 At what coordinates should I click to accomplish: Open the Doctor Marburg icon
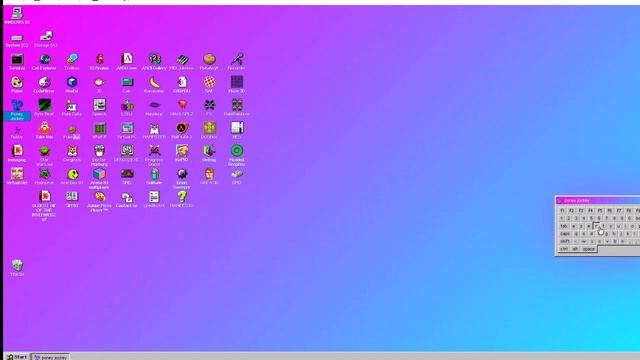tap(100, 155)
